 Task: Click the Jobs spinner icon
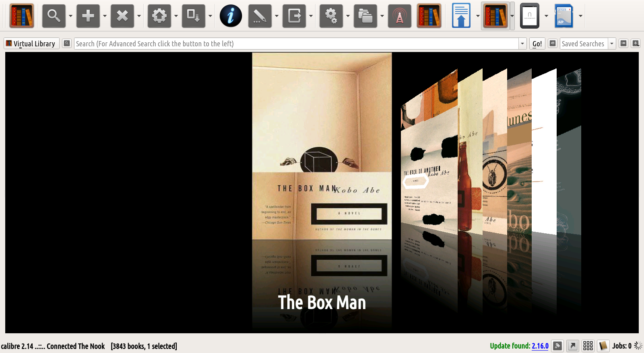coord(638,346)
